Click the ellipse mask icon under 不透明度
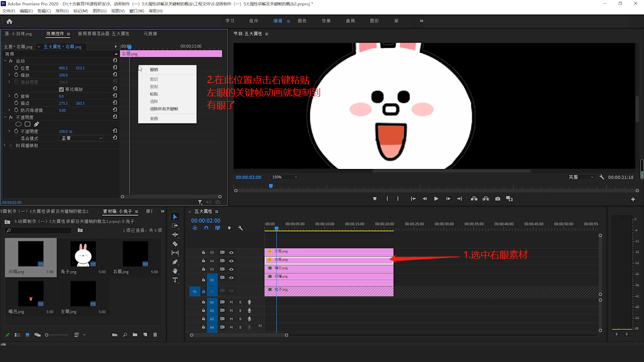This screenshot has width=644, height=362. point(19,124)
